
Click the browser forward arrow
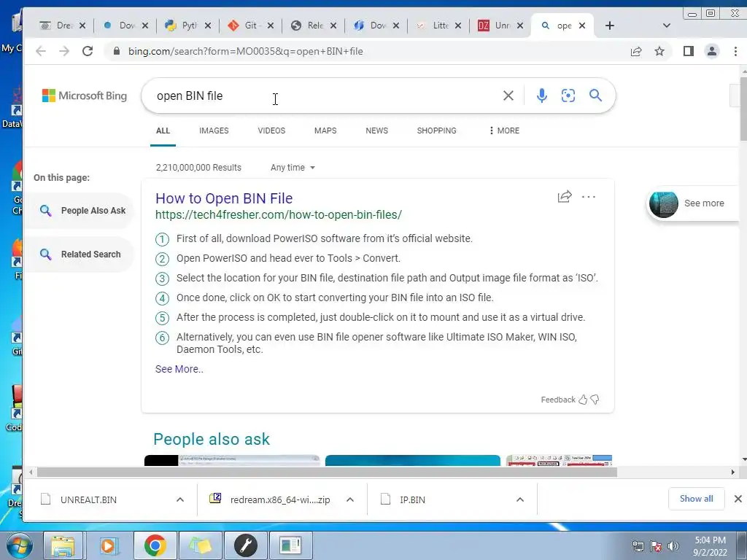64,51
